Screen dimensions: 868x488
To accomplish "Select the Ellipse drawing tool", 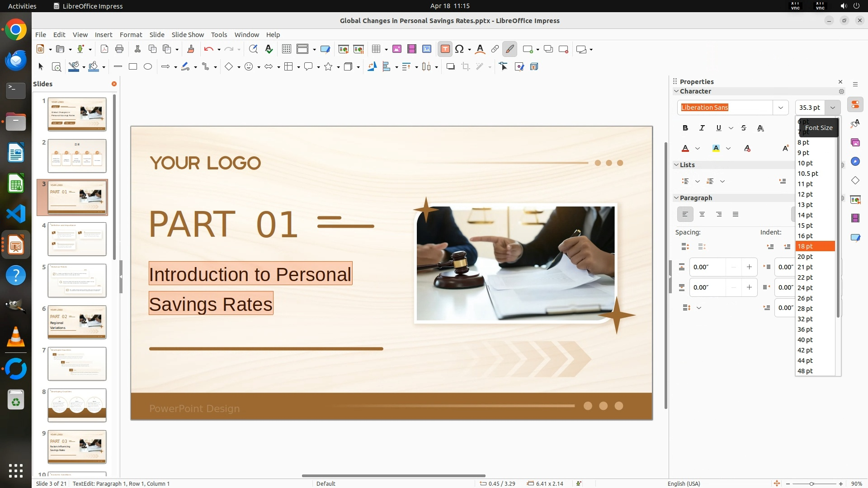I will 148,66.
